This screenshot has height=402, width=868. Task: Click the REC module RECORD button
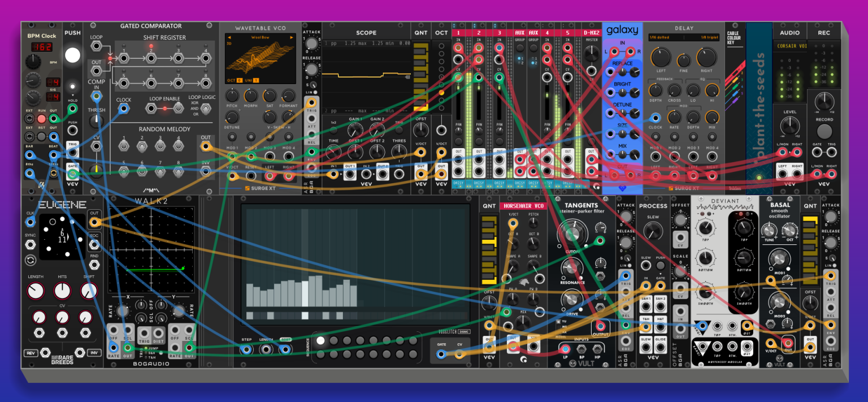824,132
